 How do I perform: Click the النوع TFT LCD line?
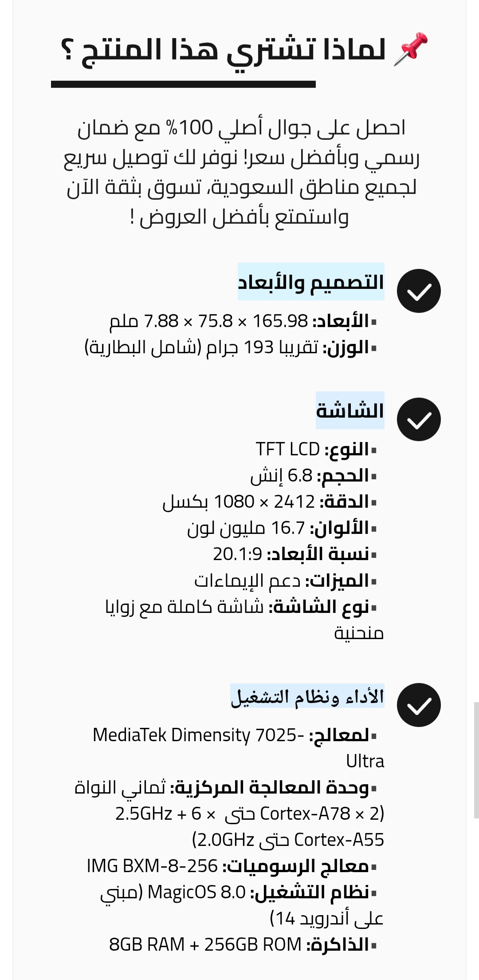(316, 449)
